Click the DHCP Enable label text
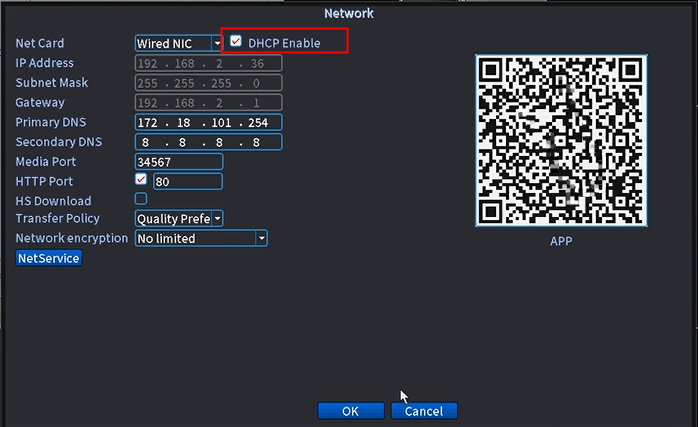Image resolution: width=698 pixels, height=427 pixels. click(x=284, y=43)
